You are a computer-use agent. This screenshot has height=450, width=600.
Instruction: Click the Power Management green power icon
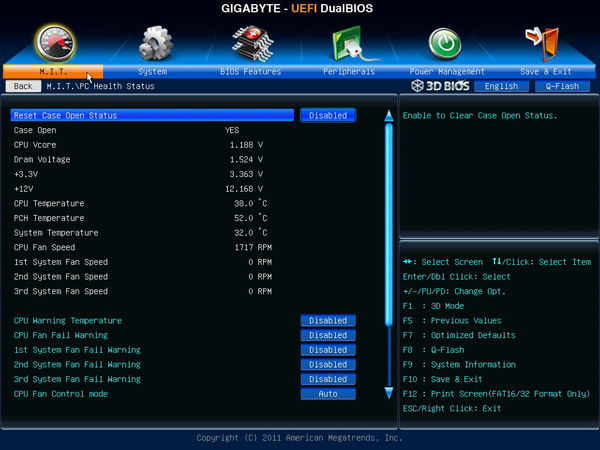click(445, 44)
